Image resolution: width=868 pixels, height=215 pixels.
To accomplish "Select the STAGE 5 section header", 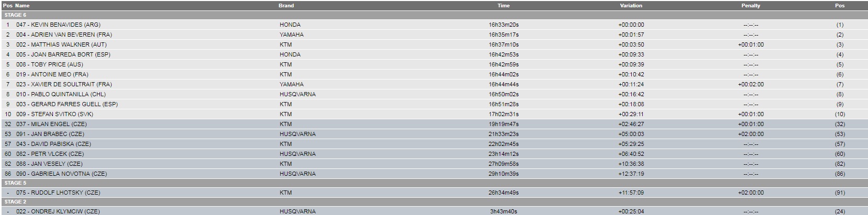I will pyautogui.click(x=434, y=183).
